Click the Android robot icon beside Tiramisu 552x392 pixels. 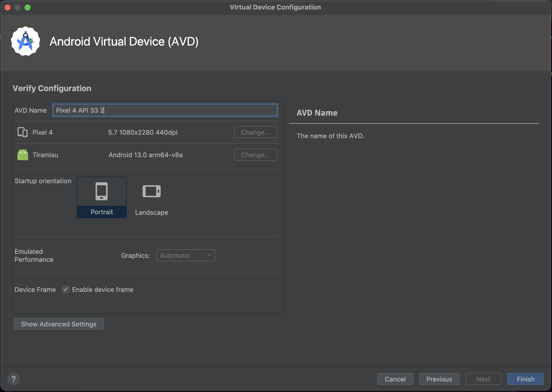point(23,154)
